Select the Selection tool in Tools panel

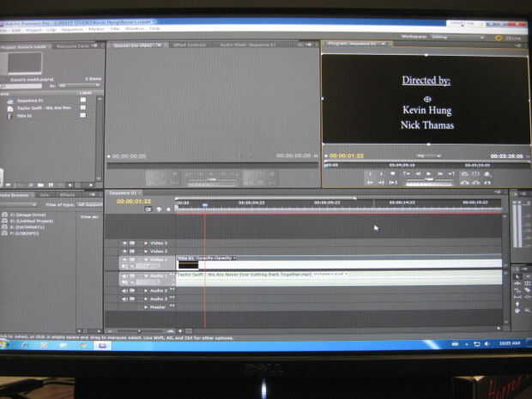click(517, 276)
